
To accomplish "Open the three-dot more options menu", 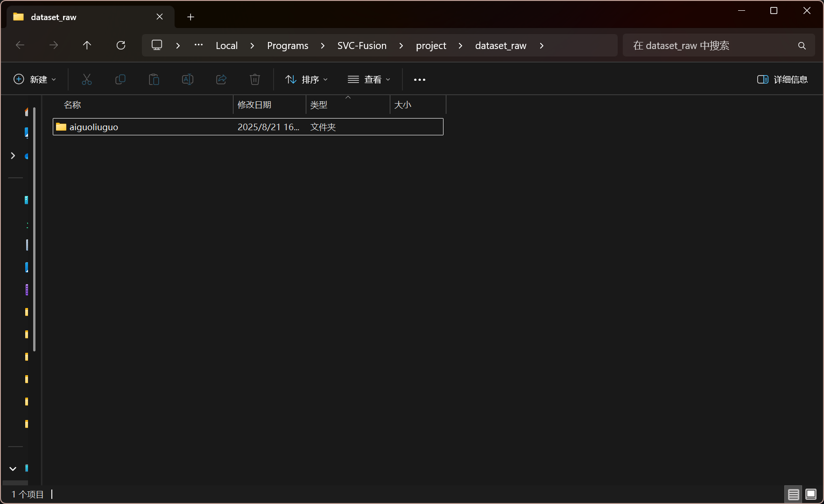I will point(420,80).
